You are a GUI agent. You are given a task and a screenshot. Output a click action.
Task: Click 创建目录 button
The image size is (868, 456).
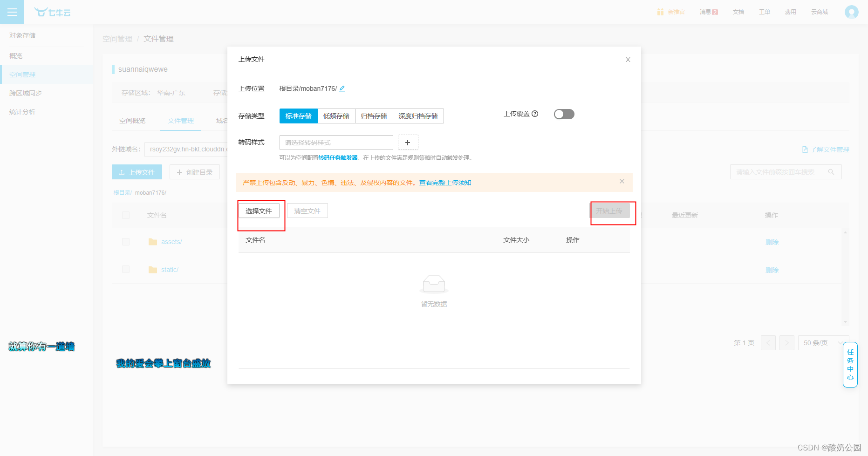[x=195, y=172]
